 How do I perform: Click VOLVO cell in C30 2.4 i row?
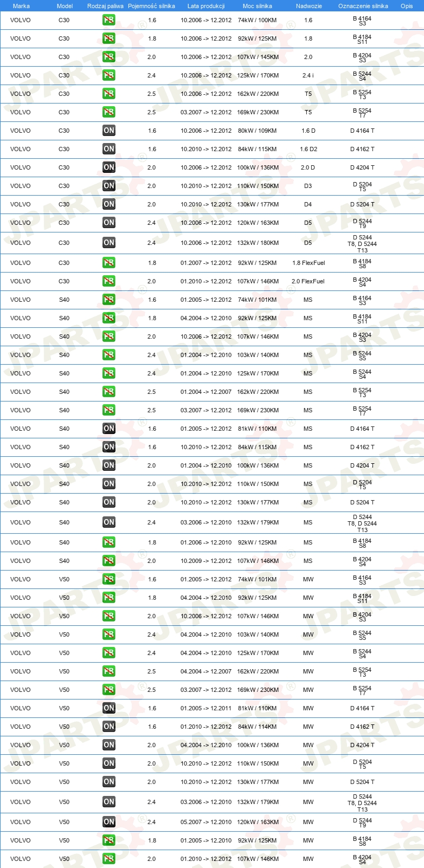21,75
